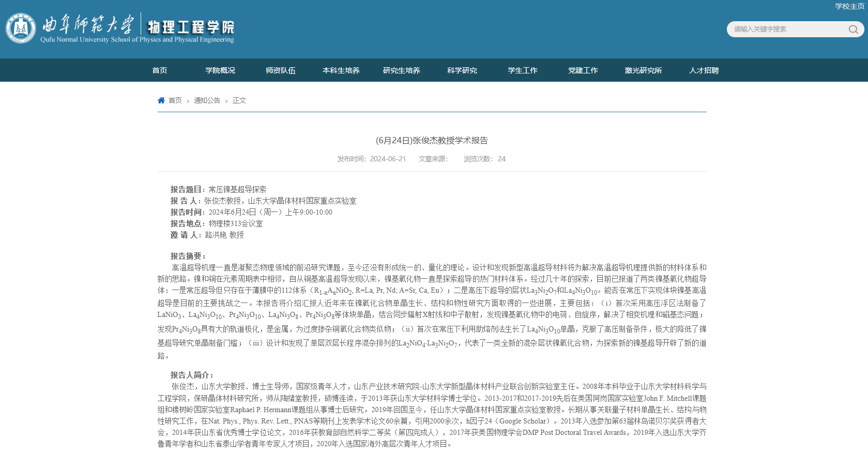Click the 人才招聘 navigation item

704,70
